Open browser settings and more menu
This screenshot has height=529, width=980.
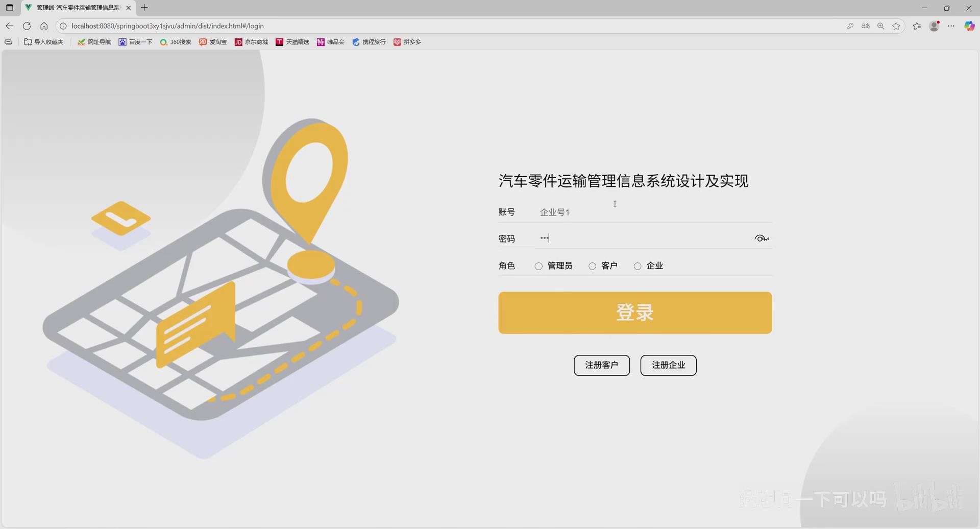click(x=951, y=26)
